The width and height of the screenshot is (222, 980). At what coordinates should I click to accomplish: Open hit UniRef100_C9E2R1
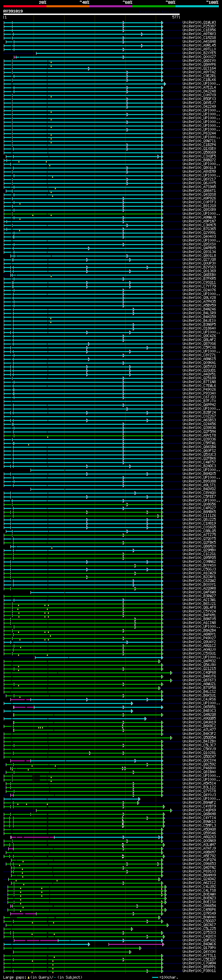tap(199, 76)
